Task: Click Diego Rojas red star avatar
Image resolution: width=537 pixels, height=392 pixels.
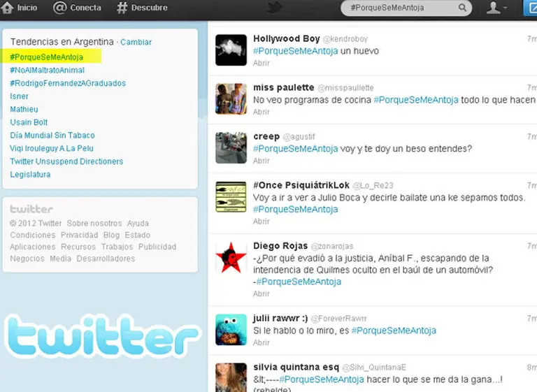Action: click(231, 257)
